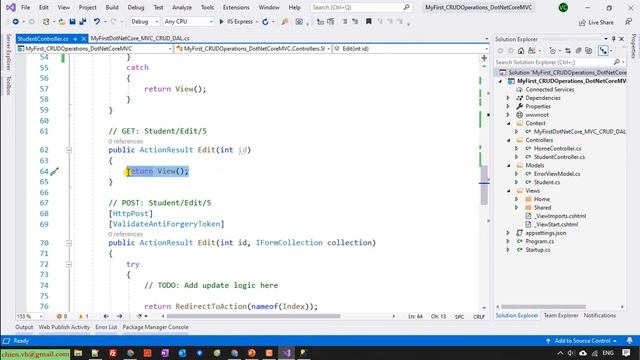Screen dimensions: 640x360
Task: Open the Any CPU platform dropdown
Action: (x=188, y=22)
